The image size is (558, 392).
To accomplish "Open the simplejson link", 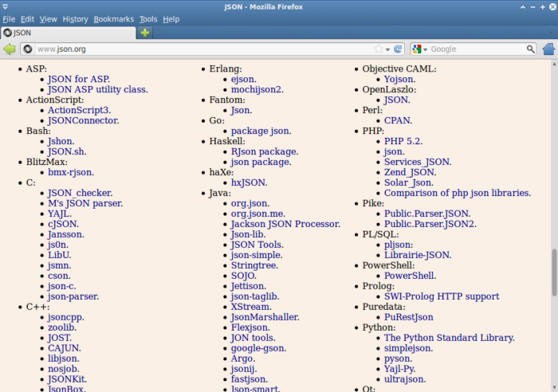I will pyautogui.click(x=408, y=348).
